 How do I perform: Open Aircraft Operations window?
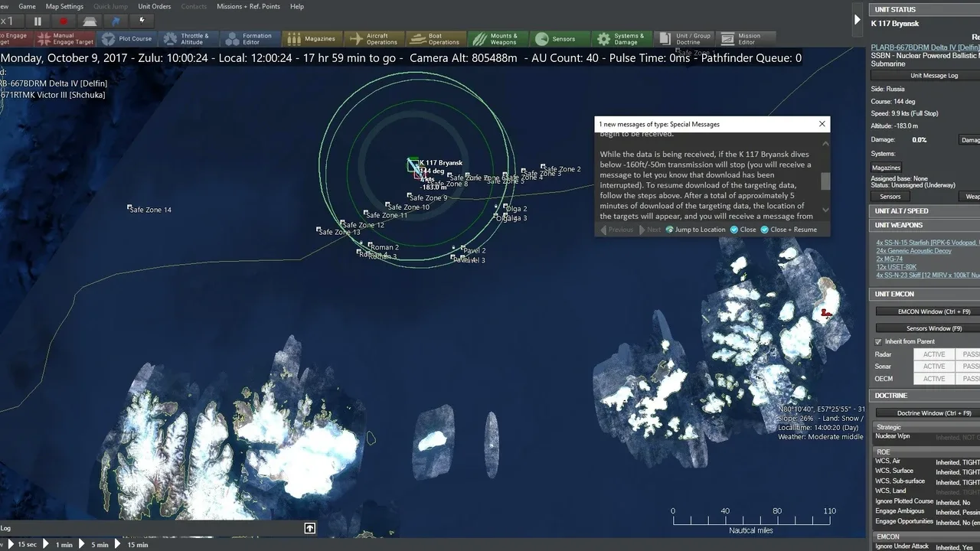coord(373,39)
